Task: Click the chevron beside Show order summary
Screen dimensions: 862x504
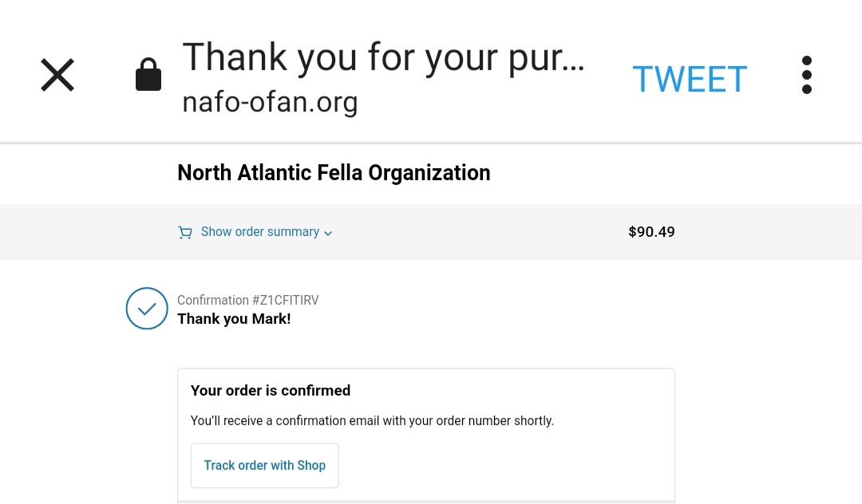Action: point(328,234)
